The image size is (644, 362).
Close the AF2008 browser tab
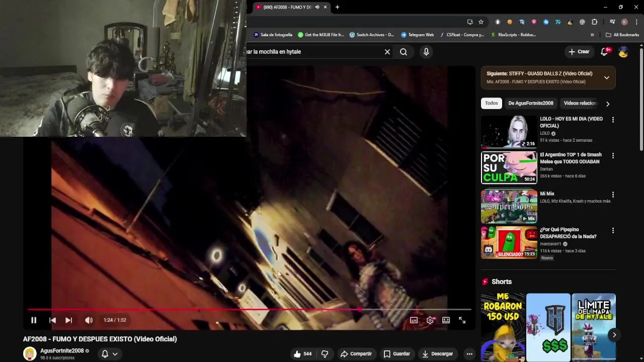(325, 7)
